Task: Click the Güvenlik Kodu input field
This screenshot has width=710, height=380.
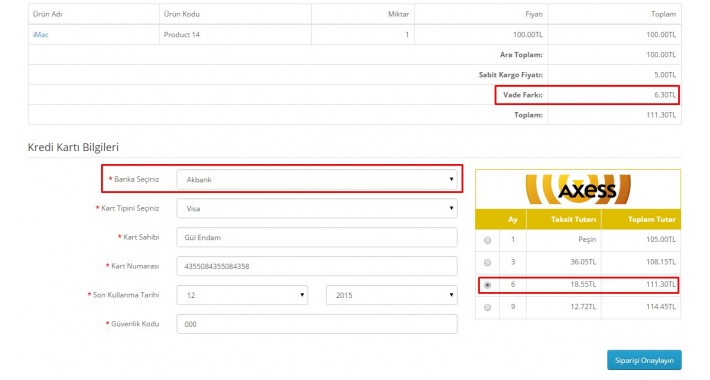Action: coord(317,324)
